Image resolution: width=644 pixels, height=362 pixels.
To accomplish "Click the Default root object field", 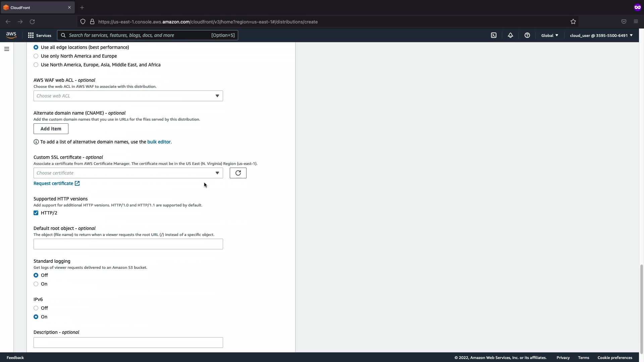I will (x=128, y=244).
